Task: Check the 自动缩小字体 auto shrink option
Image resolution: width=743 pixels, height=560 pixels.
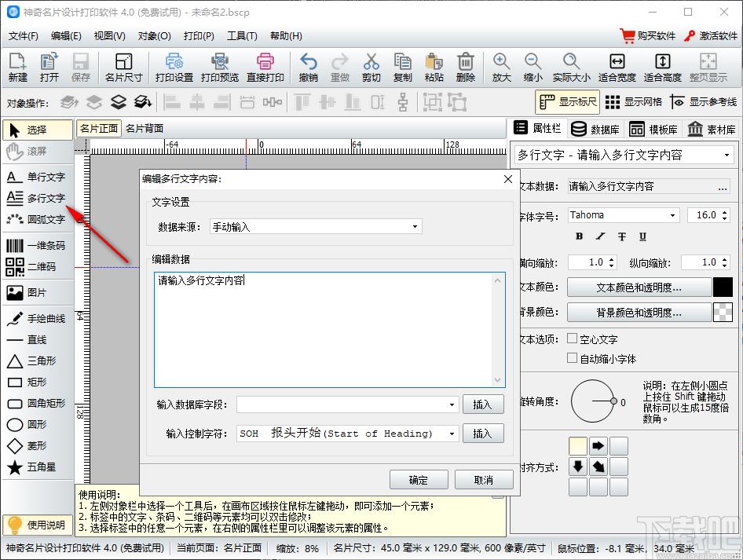Action: tap(572, 358)
